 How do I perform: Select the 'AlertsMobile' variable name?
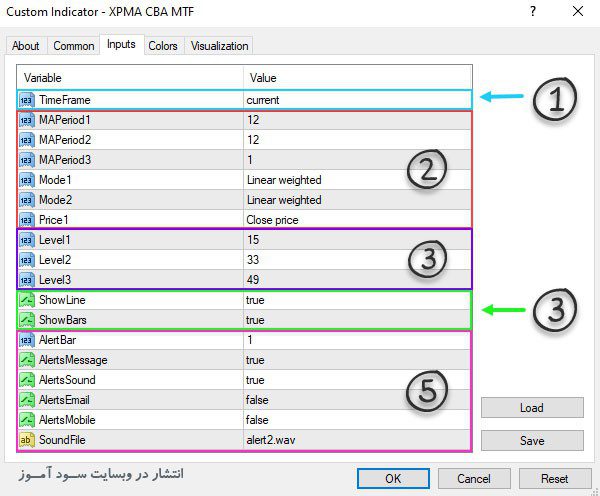click(x=67, y=420)
